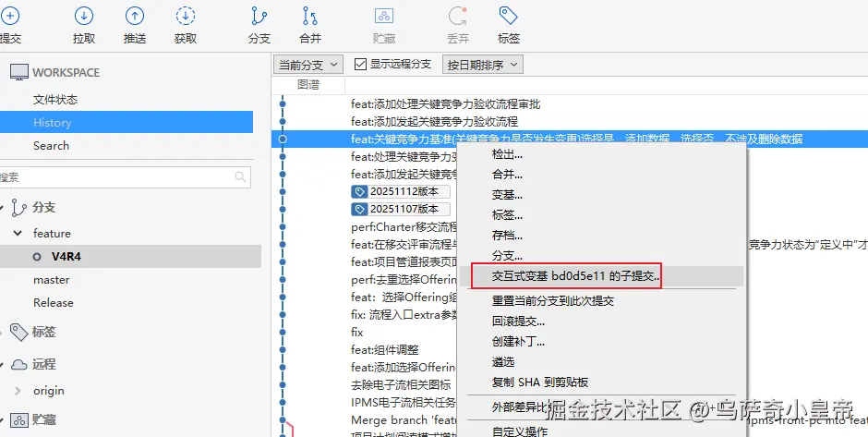Select commit feat:添加处理关键竞争力验收流程审批
The height and width of the screenshot is (437, 868).
click(x=446, y=104)
